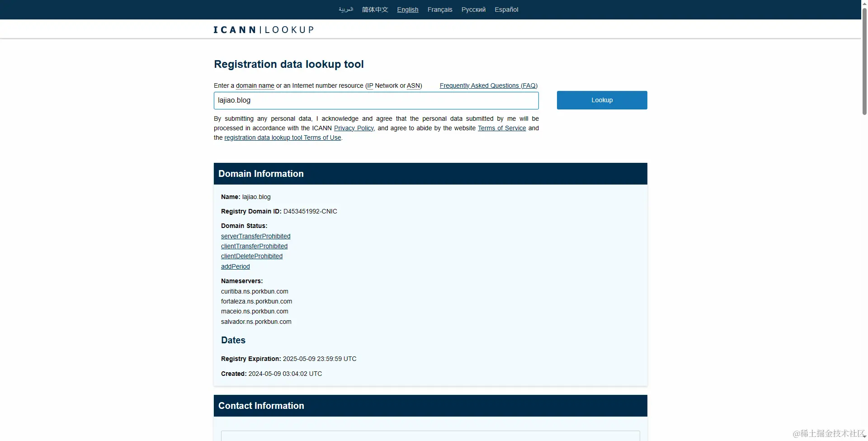Select the Name value lajiao.blog
Viewport: 868px width, 441px height.
pyautogui.click(x=256, y=197)
